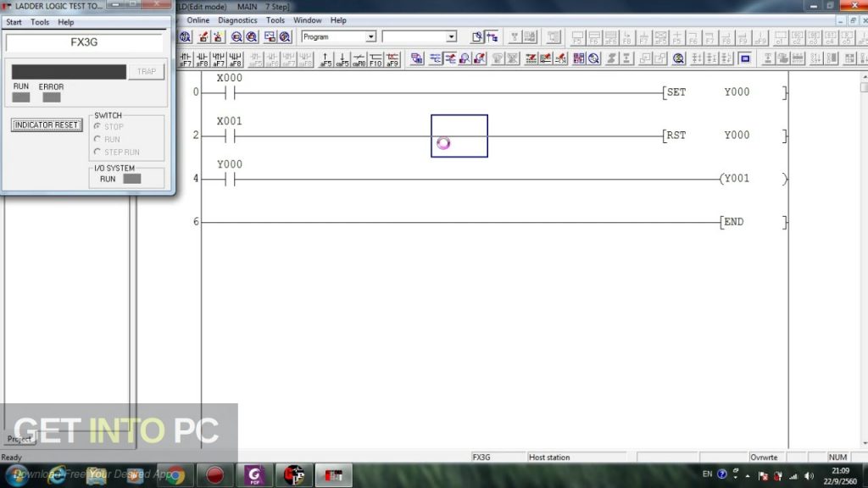868x488 pixels.
Task: Open the empty device entry dropdown
Action: tap(450, 37)
